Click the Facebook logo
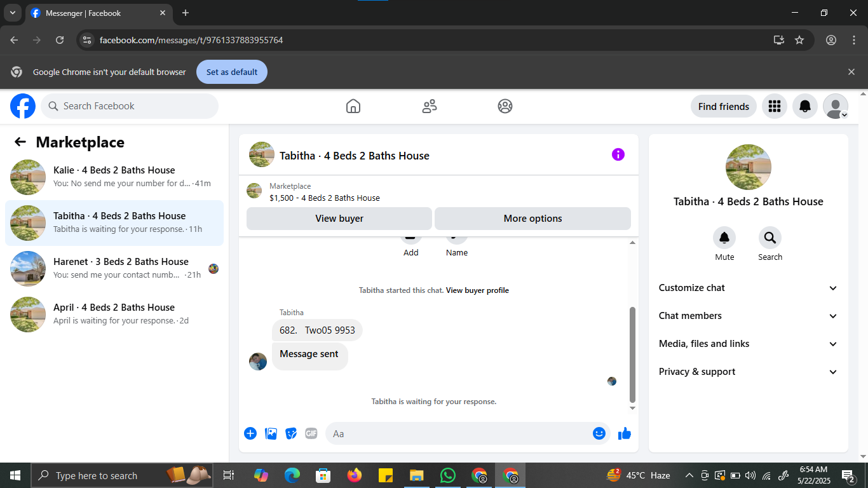The image size is (868, 488). (x=23, y=106)
